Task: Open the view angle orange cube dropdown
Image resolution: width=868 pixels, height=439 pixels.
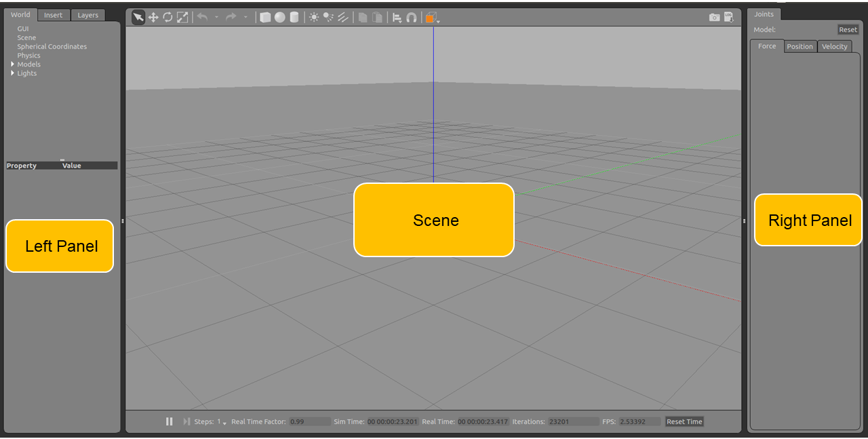Action: (432, 18)
